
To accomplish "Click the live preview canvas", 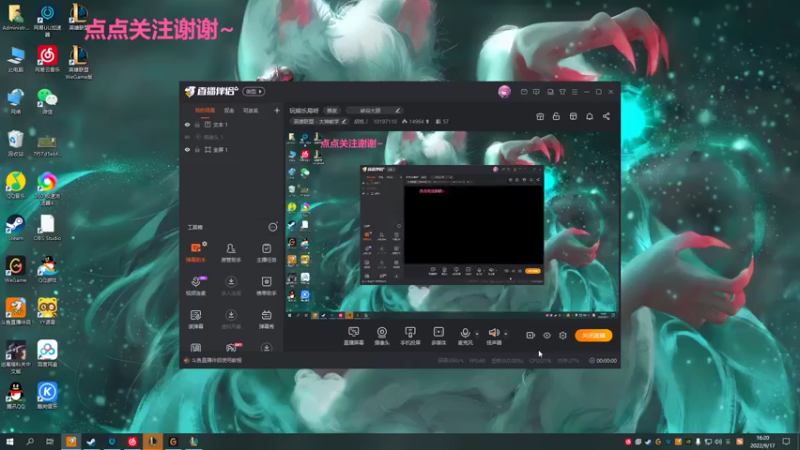I will click(452, 225).
